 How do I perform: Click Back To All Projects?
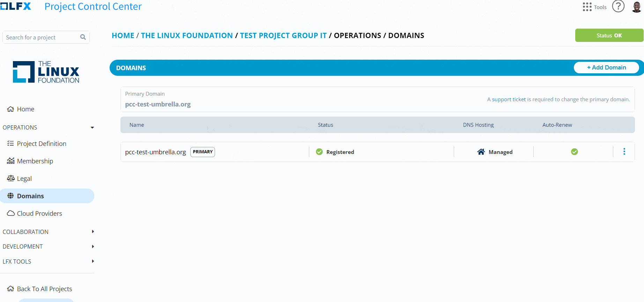tap(44, 289)
